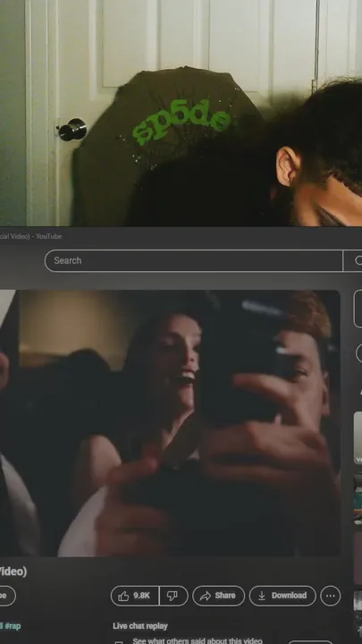Open the Share dialog
Image resolution: width=362 pixels, height=644 pixels.
218,596
